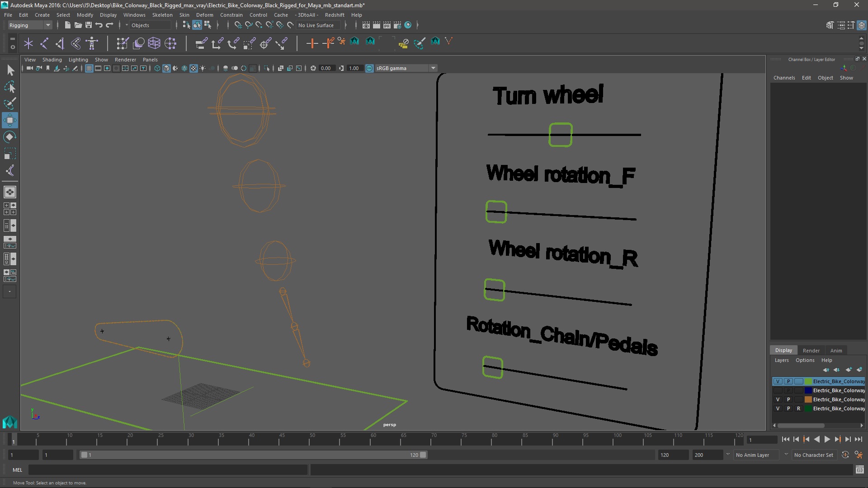
Task: Click the Create Lattice shelf icon
Action: (x=154, y=43)
